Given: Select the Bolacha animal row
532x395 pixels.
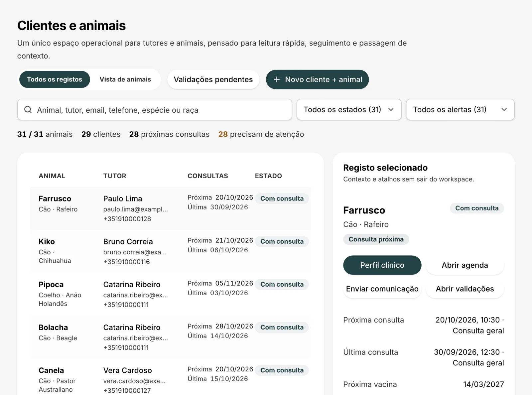Looking at the screenshot, I should click(171, 337).
